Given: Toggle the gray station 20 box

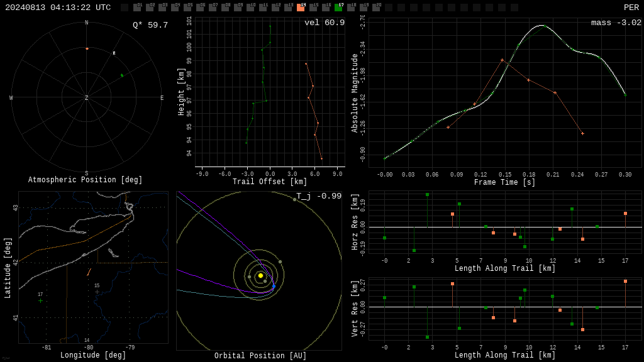Looking at the screenshot, I should [x=376, y=8].
